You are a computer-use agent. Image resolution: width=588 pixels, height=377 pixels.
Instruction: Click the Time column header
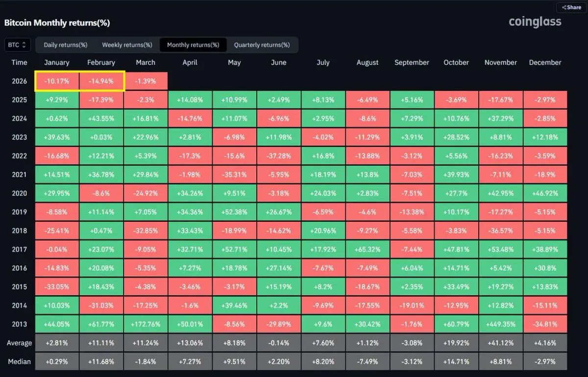click(20, 63)
